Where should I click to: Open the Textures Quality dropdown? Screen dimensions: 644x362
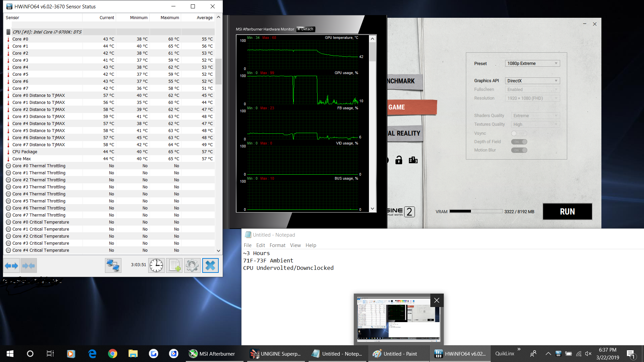tap(535, 124)
